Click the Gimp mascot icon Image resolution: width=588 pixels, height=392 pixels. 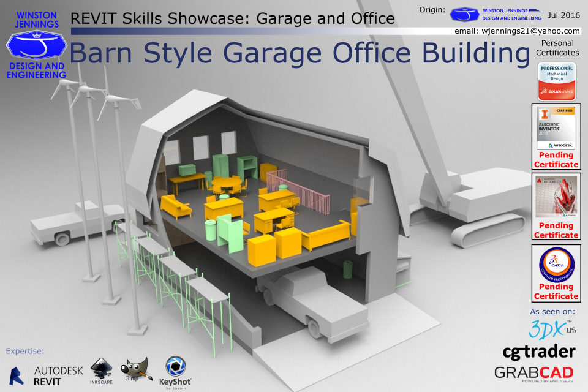pyautogui.click(x=137, y=369)
